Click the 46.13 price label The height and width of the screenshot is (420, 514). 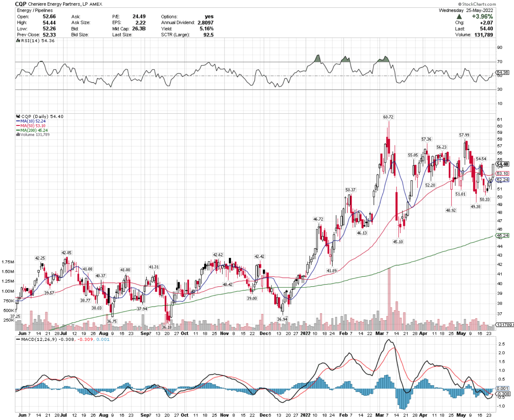coord(362,233)
